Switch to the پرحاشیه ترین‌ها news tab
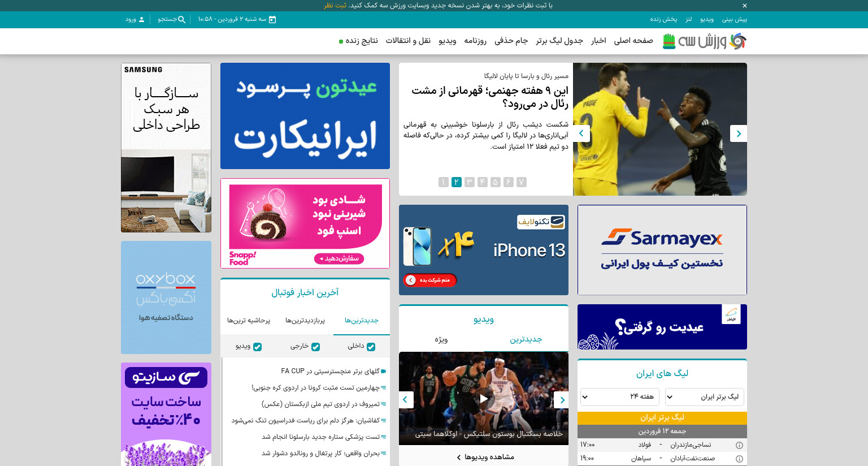The width and height of the screenshot is (868, 466). [249, 321]
